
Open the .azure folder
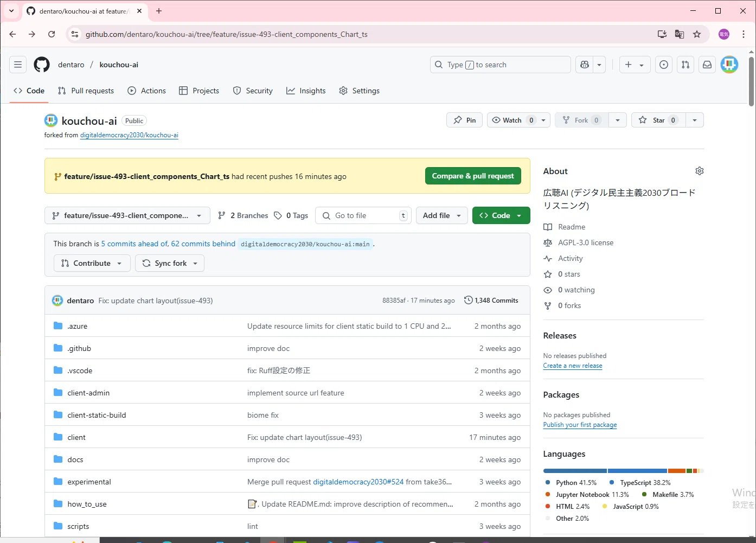(x=77, y=326)
